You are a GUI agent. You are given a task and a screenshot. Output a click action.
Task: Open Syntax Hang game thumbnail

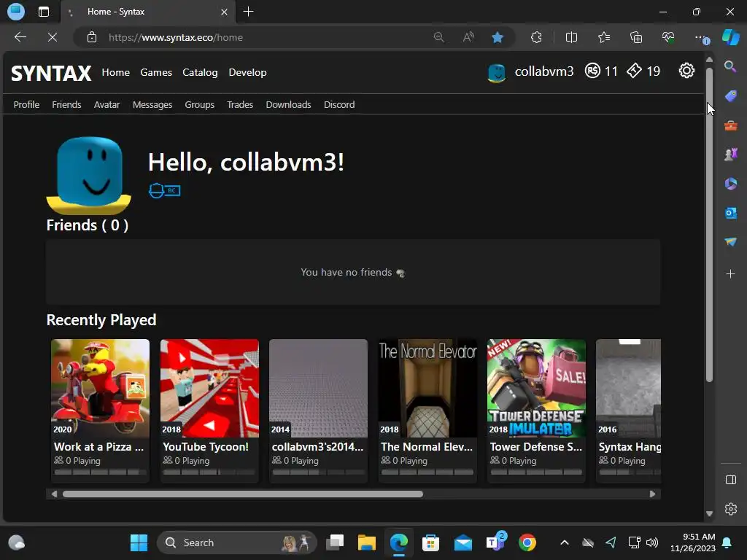[628, 388]
